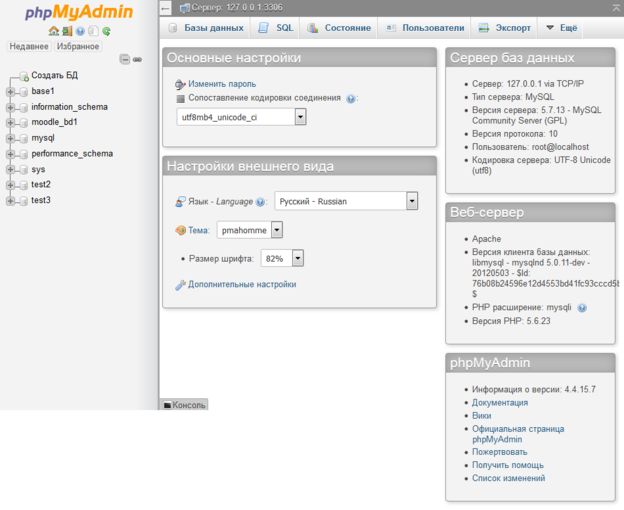This screenshot has height=510, width=624.
Task: Click wrench icon beside Дополнительные настройки
Action: click(x=180, y=285)
